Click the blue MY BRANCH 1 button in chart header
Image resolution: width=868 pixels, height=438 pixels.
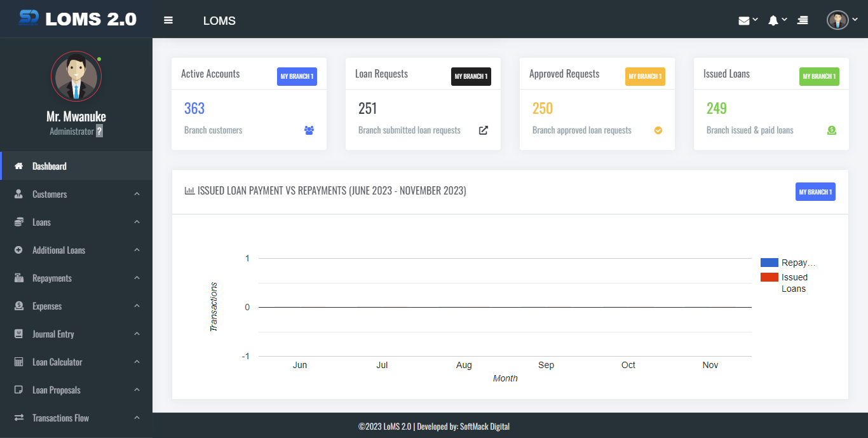point(815,192)
